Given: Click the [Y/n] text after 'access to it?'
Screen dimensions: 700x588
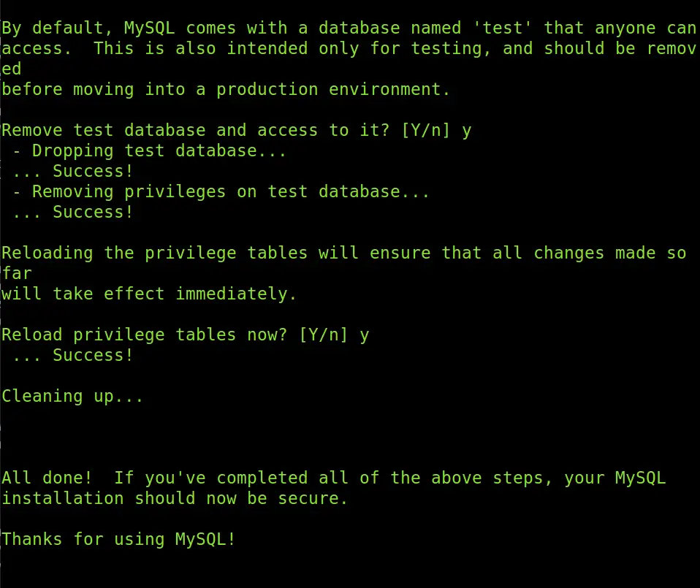Looking at the screenshot, I should coord(425,131).
